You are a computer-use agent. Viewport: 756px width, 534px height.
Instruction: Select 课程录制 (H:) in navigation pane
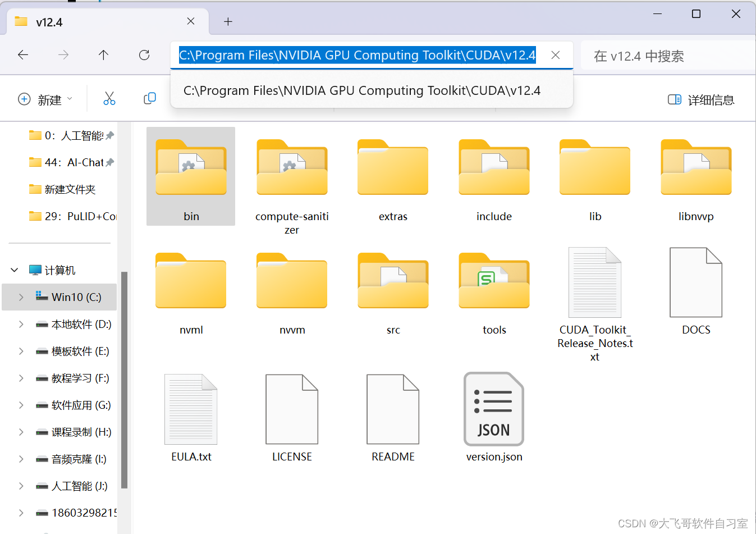coord(73,432)
